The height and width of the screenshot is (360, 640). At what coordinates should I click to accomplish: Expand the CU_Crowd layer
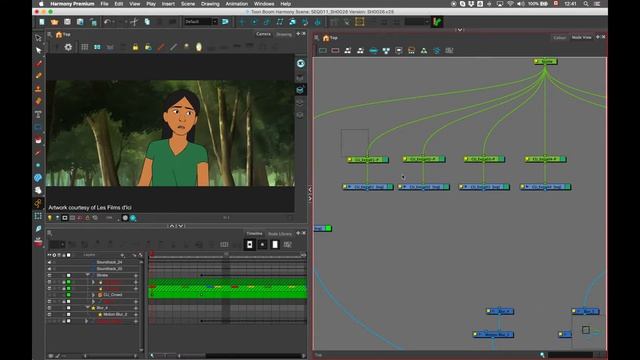click(x=93, y=295)
